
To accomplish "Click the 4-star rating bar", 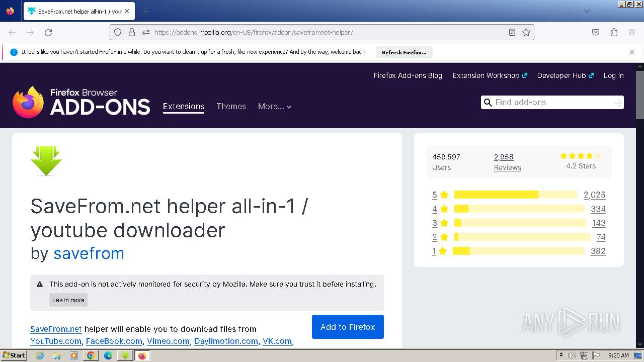I will 519,209.
